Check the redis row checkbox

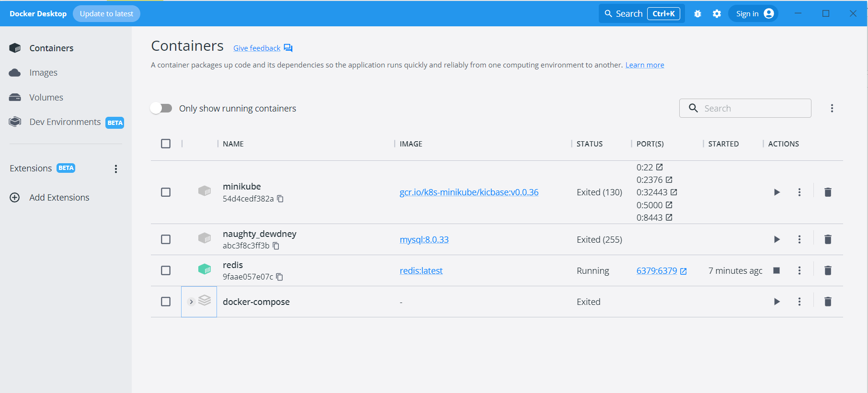[166, 270]
